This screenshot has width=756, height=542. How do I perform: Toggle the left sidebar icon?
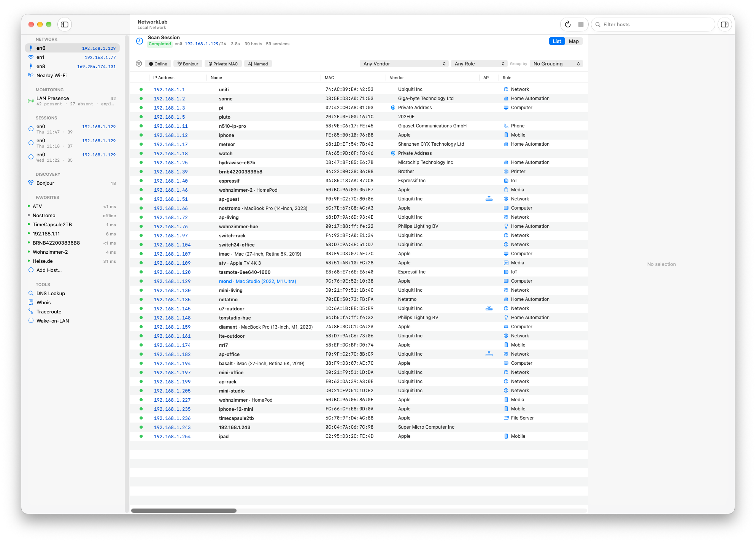pyautogui.click(x=65, y=24)
